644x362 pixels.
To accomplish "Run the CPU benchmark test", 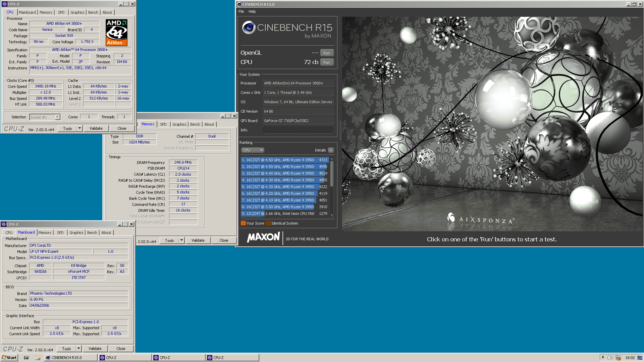I will (x=327, y=62).
